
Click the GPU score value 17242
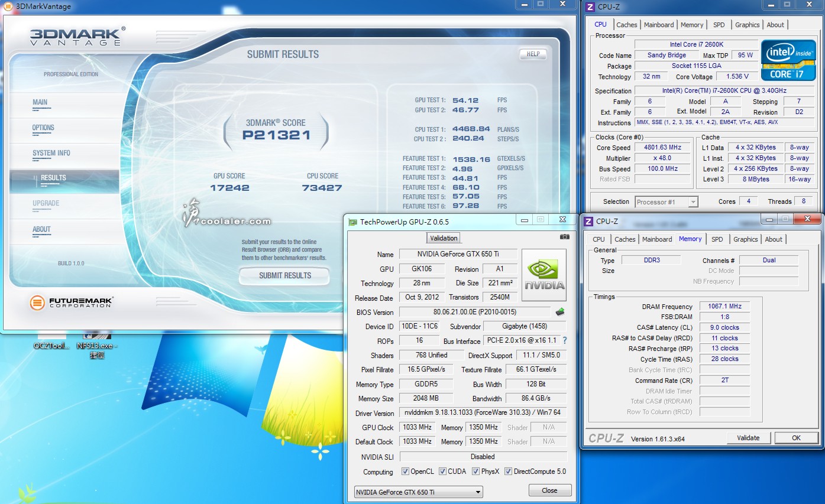tap(229, 188)
